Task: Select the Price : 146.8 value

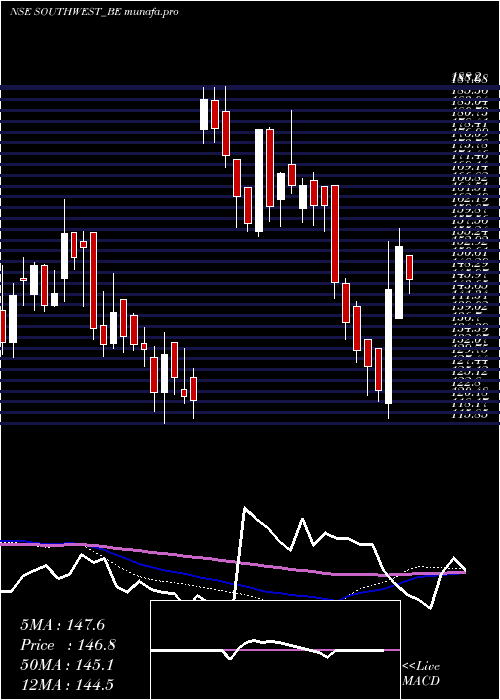Action: (x=68, y=645)
